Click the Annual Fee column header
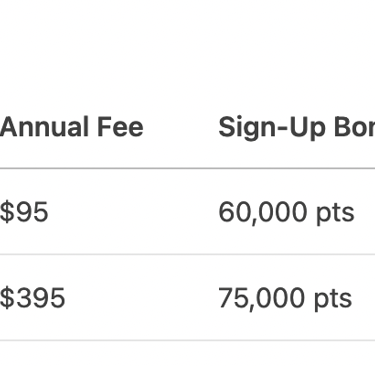The image size is (375, 366). 72,127
